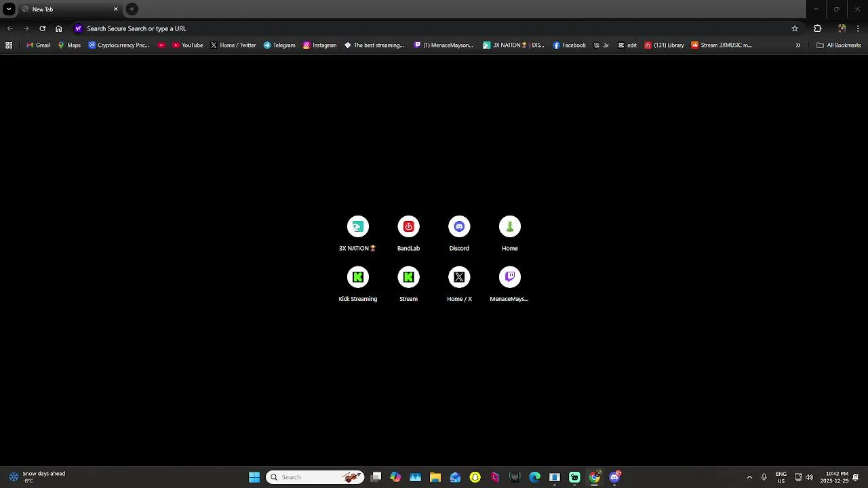Click the browser back arrow
This screenshot has width=868, height=488.
(x=9, y=28)
